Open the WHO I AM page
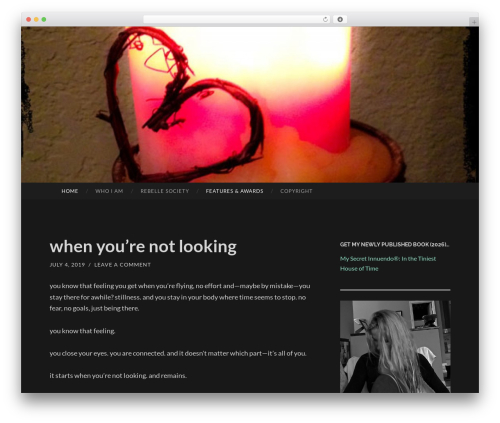Viewport: 500px width, 423px height. [x=109, y=191]
